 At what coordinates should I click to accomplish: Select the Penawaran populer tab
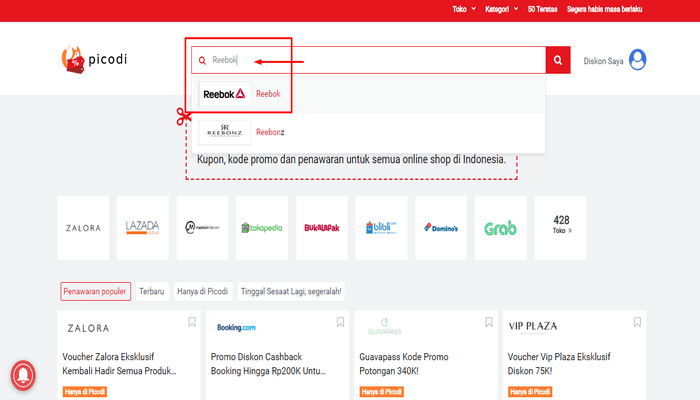tap(96, 292)
